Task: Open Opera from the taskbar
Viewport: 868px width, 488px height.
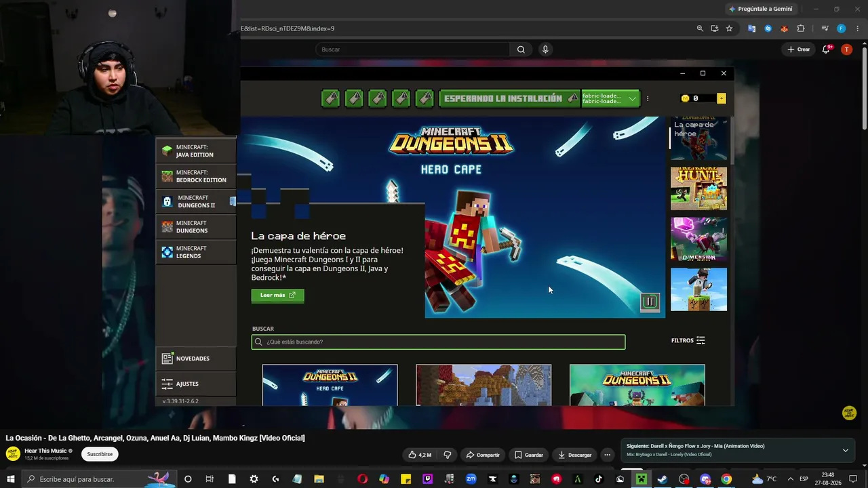Action: click(362, 479)
